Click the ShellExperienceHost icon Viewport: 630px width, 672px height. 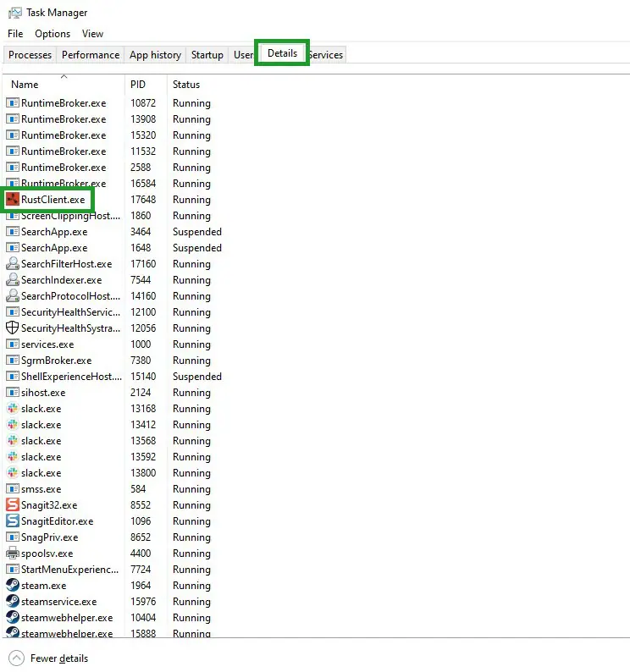point(13,377)
